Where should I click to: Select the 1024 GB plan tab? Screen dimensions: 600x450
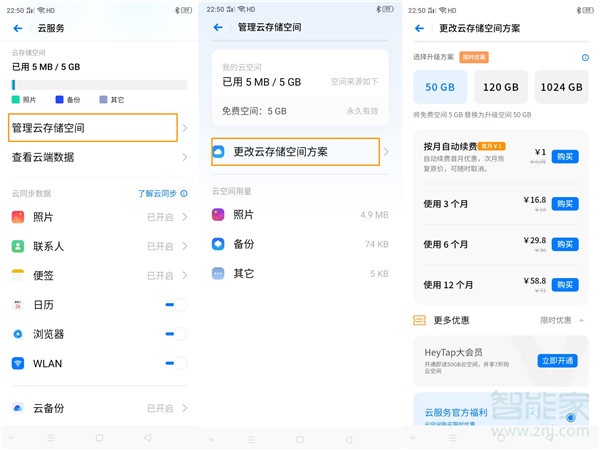[561, 87]
